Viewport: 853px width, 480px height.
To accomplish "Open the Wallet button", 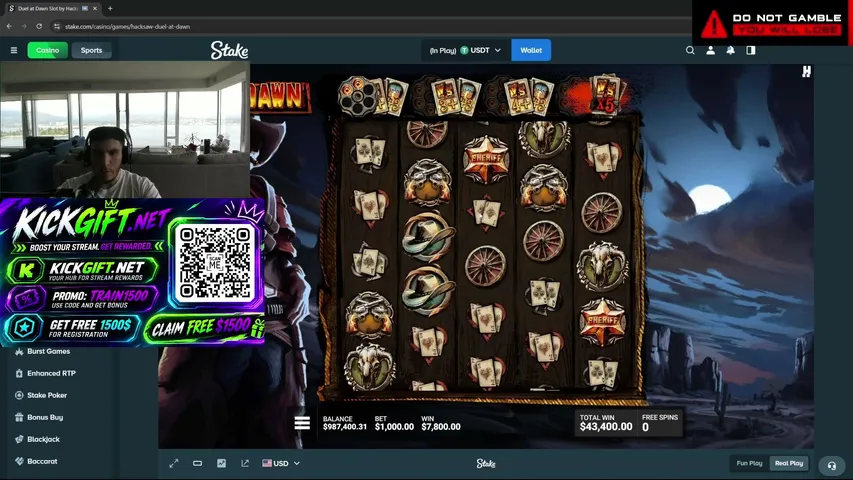I will click(x=531, y=50).
